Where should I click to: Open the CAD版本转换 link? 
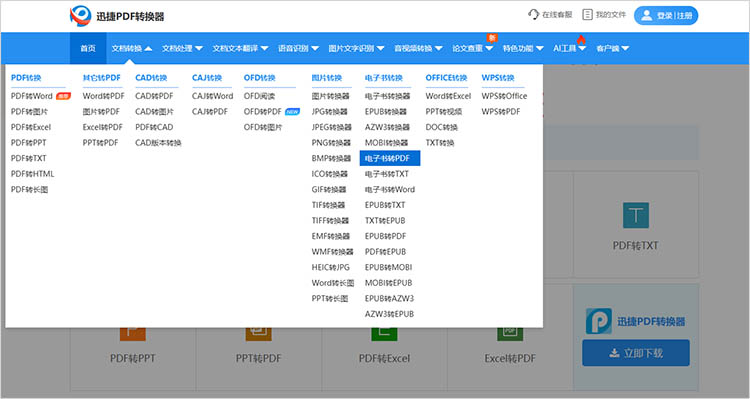tap(158, 143)
